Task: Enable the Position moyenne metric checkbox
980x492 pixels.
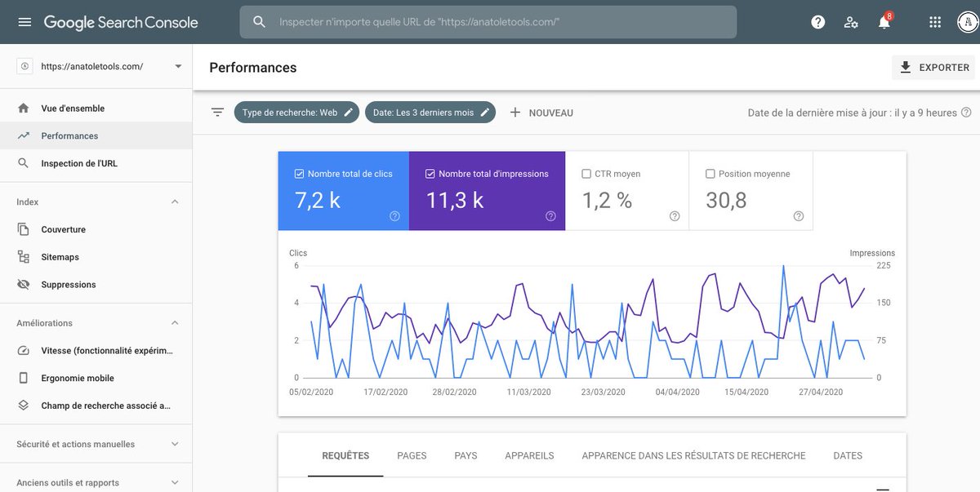Action: pyautogui.click(x=710, y=173)
